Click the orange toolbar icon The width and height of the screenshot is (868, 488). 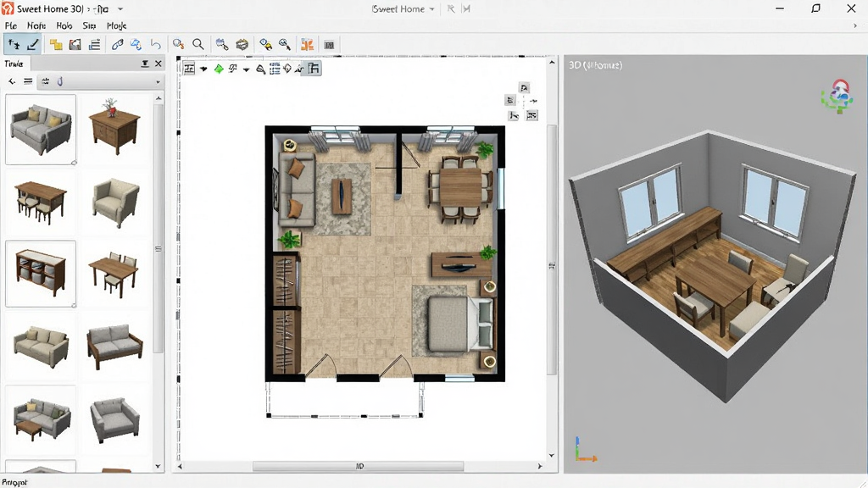(307, 45)
